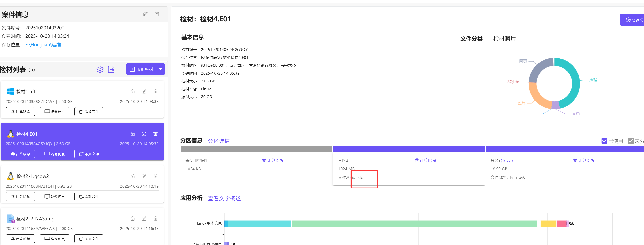Click 镜像仿真 button under 检材4.E01
The height and width of the screenshot is (245, 644).
point(55,154)
